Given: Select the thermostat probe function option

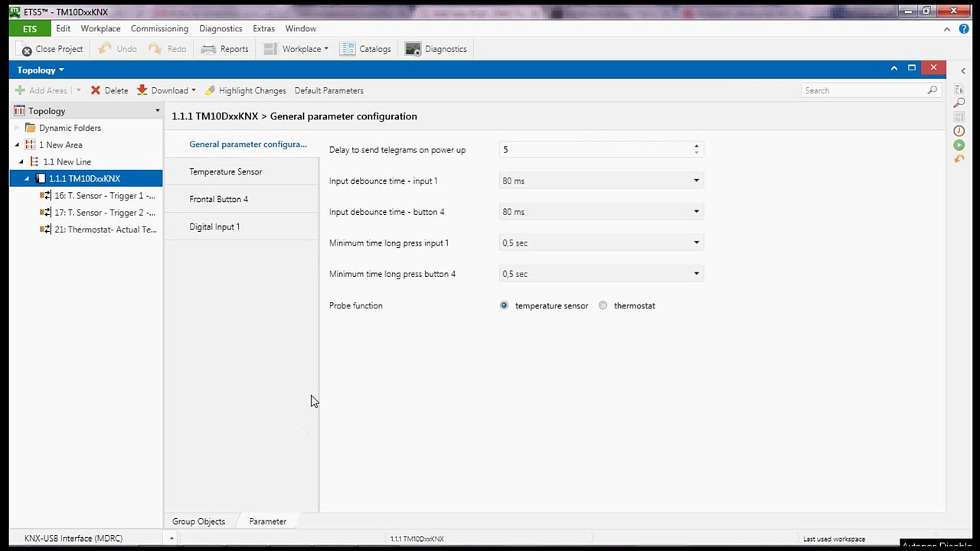Looking at the screenshot, I should click(x=603, y=305).
